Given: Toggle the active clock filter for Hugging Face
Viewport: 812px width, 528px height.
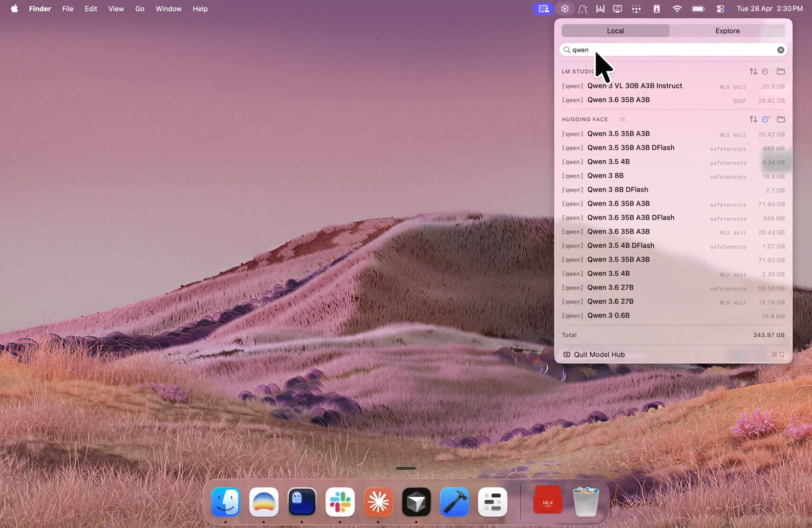Looking at the screenshot, I should pyautogui.click(x=766, y=119).
